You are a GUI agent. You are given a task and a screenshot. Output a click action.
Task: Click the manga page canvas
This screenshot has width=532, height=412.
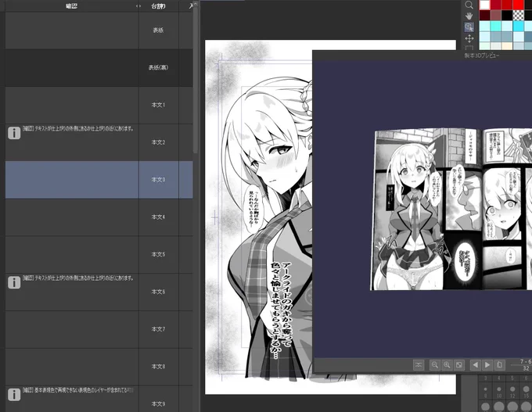(258, 217)
